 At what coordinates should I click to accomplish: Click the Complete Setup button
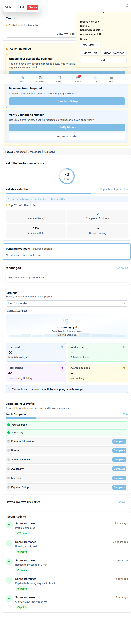click(x=67, y=101)
